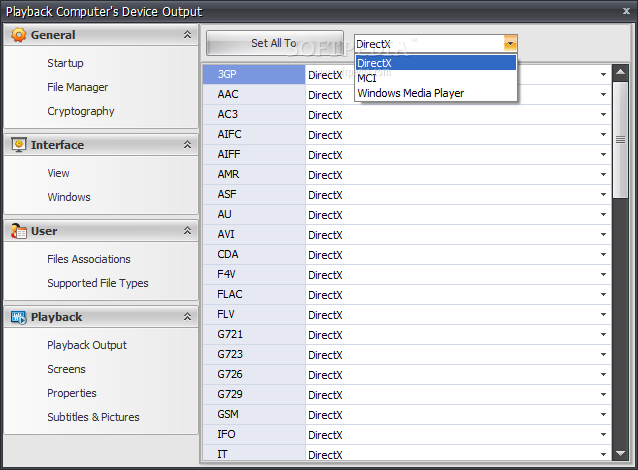Collapse the Playback section chevron
The width and height of the screenshot is (638, 470).
point(187,317)
